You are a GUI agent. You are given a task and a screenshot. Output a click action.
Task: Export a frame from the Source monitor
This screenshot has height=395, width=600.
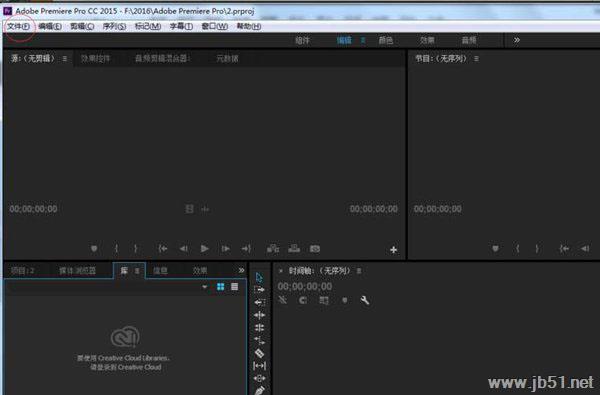[315, 249]
